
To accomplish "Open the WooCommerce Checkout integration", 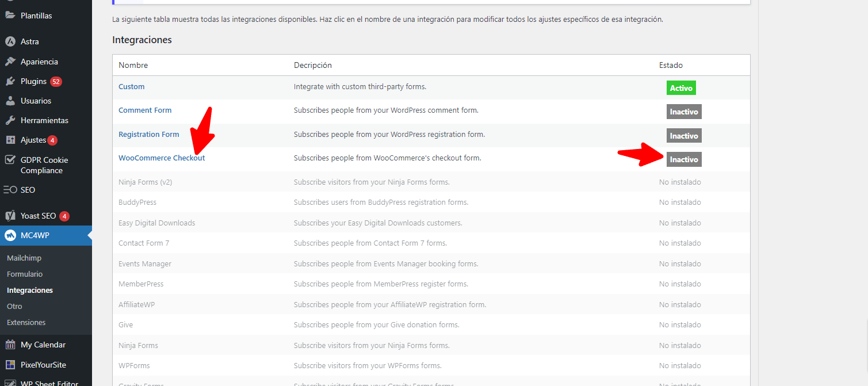I will tap(162, 158).
